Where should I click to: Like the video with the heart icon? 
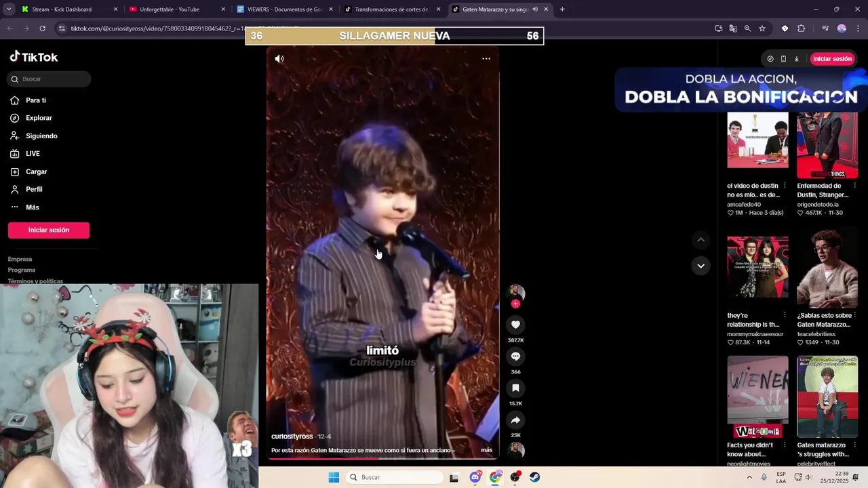click(515, 325)
